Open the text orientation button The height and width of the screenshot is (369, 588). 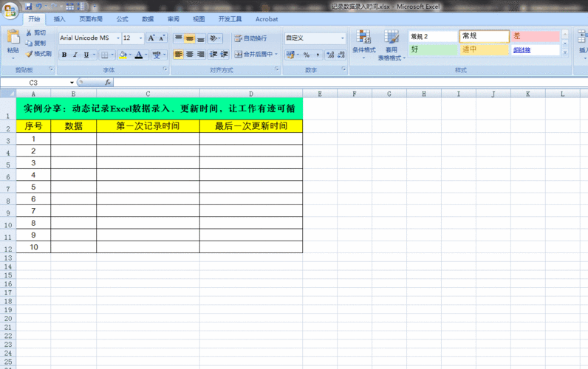click(215, 38)
